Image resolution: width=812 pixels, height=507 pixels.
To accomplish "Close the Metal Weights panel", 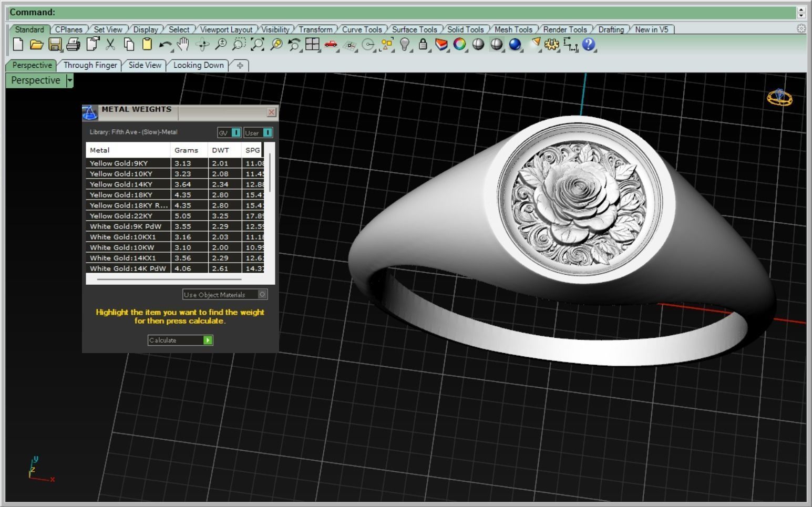I will (271, 112).
